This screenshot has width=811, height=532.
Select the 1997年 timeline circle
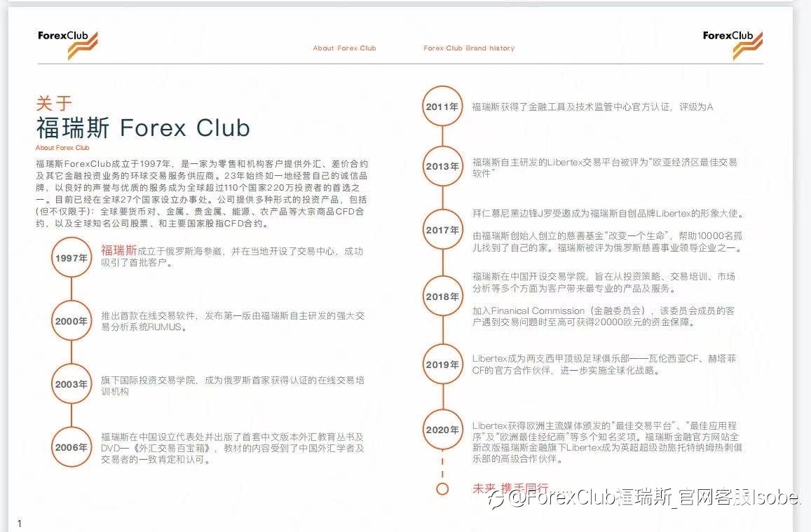tap(71, 257)
